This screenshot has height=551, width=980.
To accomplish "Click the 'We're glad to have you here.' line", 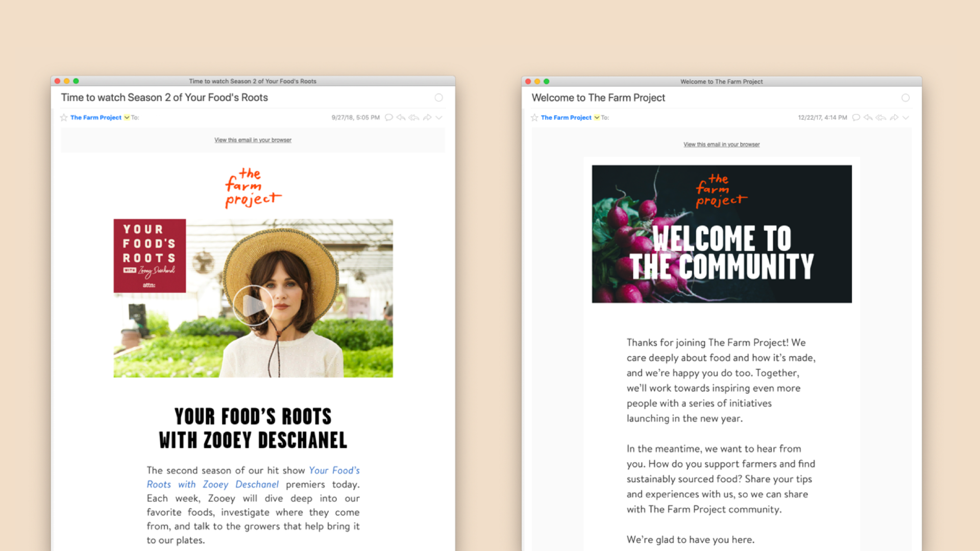I will click(x=691, y=539).
